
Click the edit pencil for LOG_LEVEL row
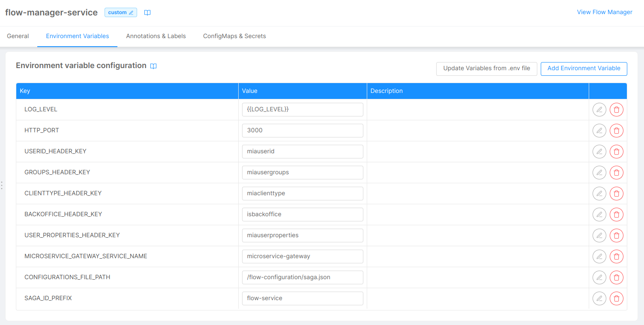click(599, 110)
